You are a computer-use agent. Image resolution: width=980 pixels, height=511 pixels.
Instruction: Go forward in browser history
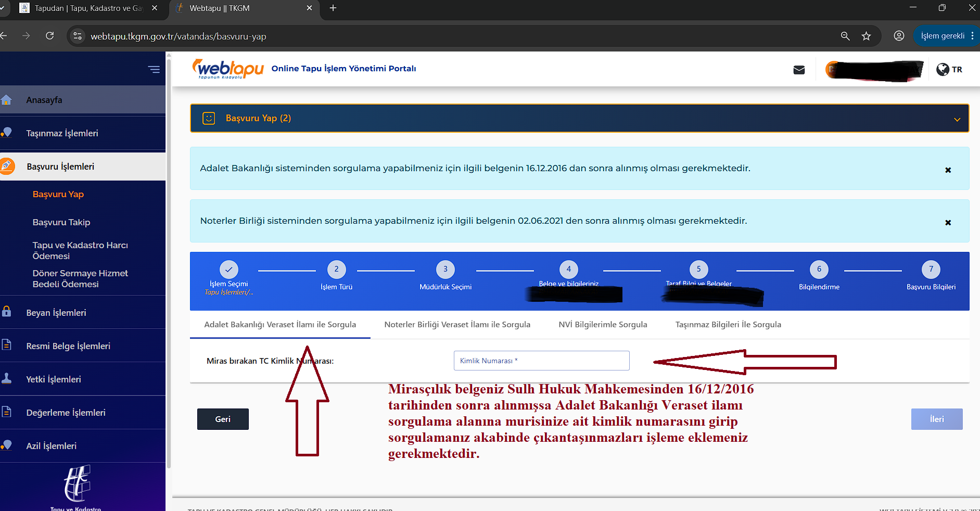click(x=26, y=36)
